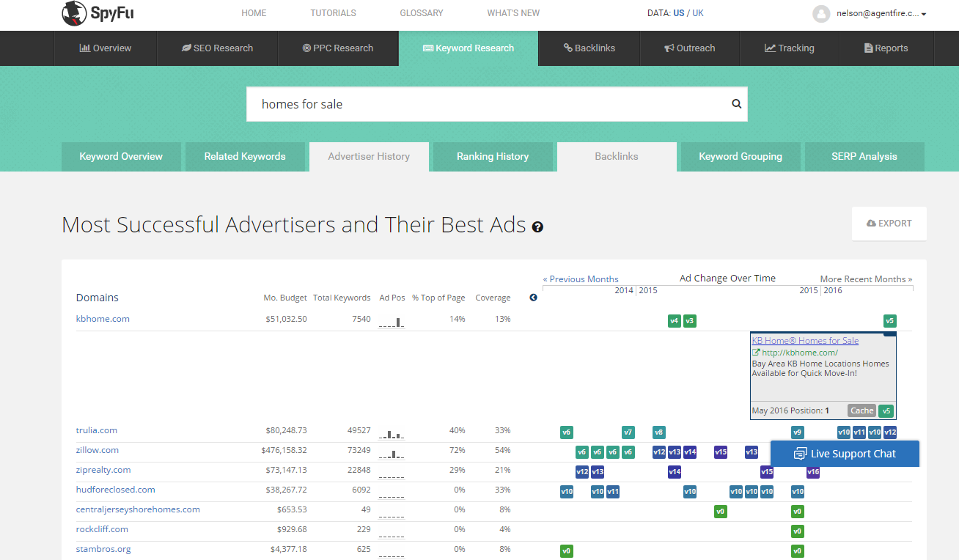Image resolution: width=959 pixels, height=560 pixels.
Task: Switch to Related Keywords sub-tab
Action: click(x=245, y=156)
